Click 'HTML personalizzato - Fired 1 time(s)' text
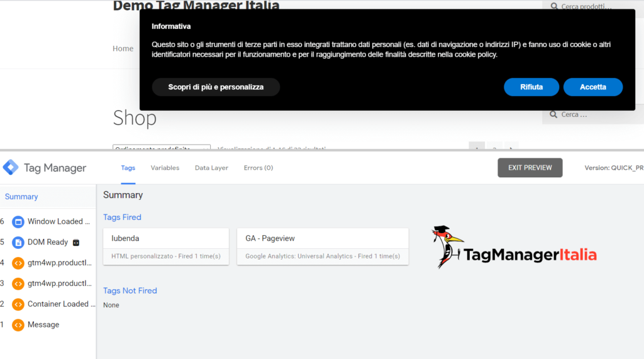 tap(166, 256)
